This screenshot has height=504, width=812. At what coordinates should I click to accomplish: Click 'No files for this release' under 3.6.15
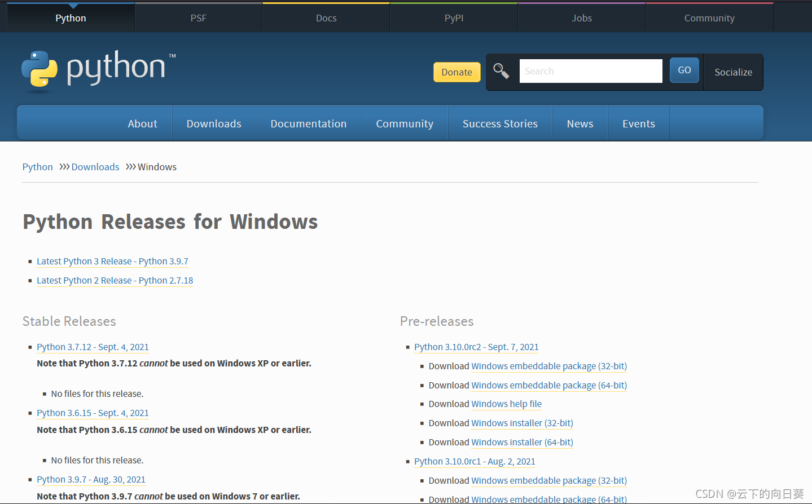tap(97, 460)
